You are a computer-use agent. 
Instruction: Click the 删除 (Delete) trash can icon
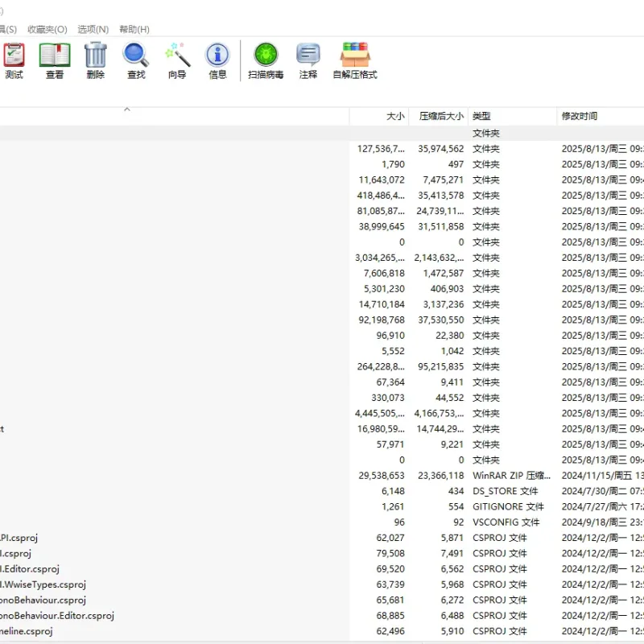[x=96, y=61]
